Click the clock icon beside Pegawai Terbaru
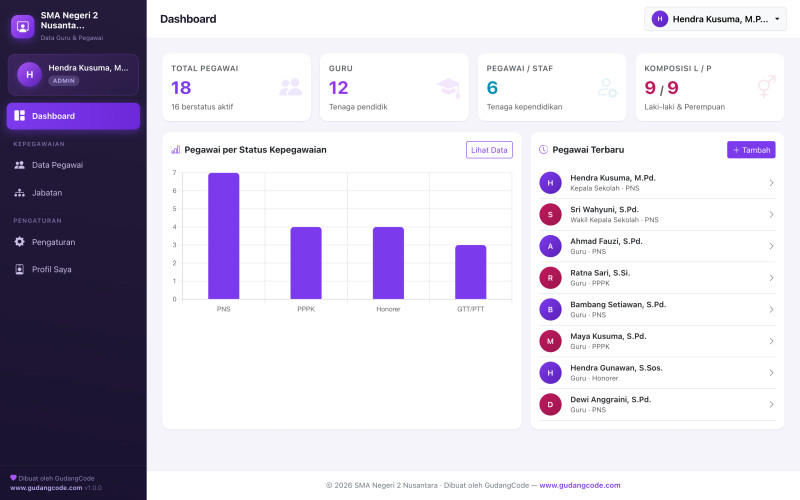 coord(543,149)
